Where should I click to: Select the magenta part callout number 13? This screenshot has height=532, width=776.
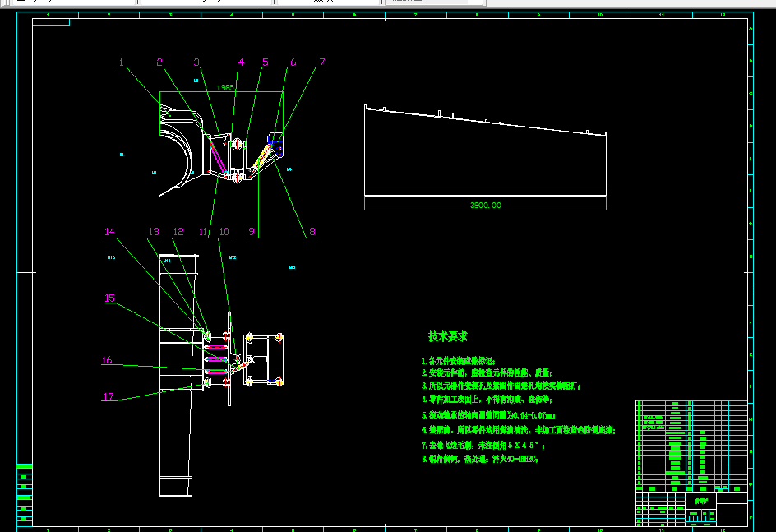[x=154, y=232]
